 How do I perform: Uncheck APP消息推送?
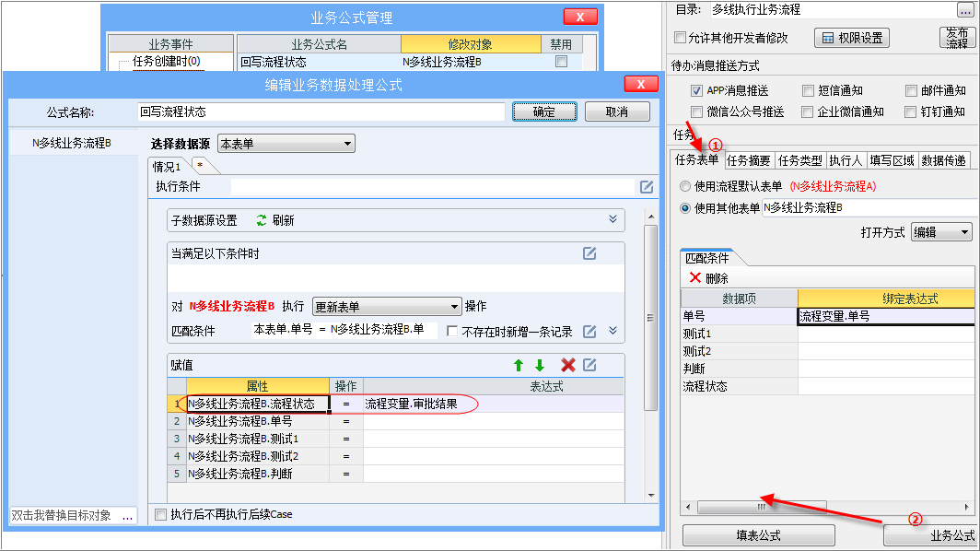point(696,90)
